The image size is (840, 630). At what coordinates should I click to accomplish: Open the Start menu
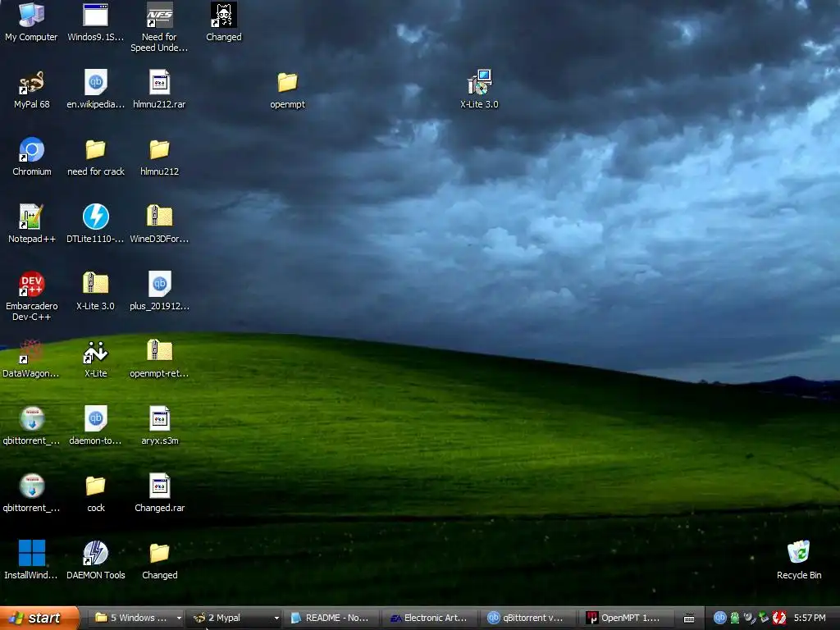click(39, 618)
